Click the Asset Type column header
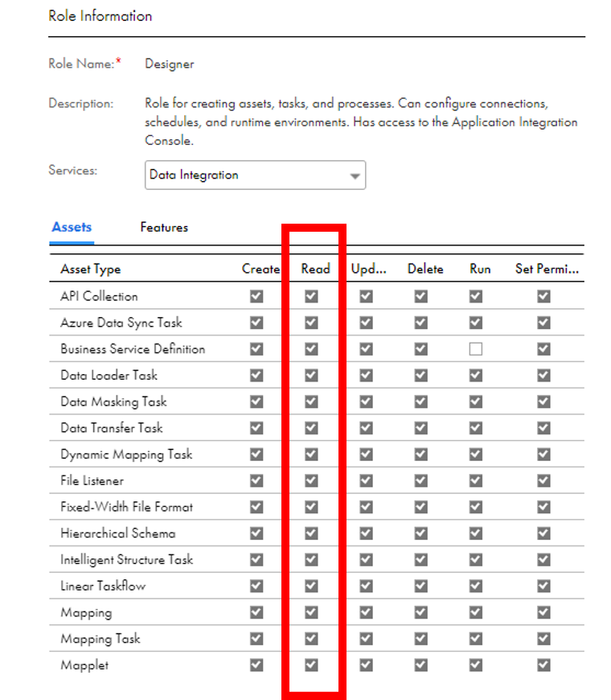611x700 pixels. pyautogui.click(x=90, y=270)
